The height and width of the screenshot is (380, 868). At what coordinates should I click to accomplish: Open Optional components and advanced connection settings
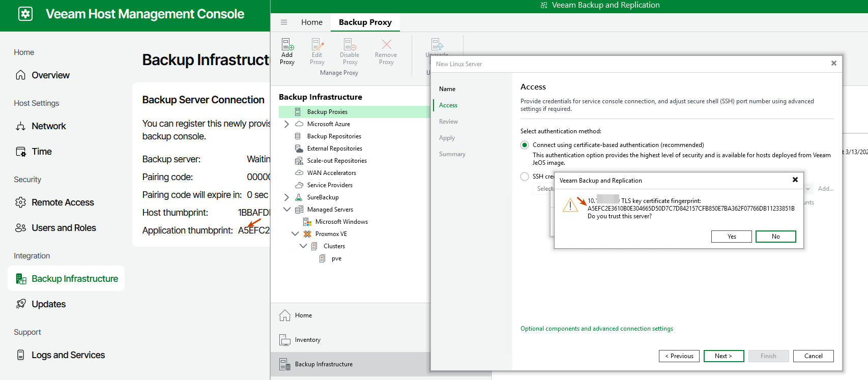(596, 329)
